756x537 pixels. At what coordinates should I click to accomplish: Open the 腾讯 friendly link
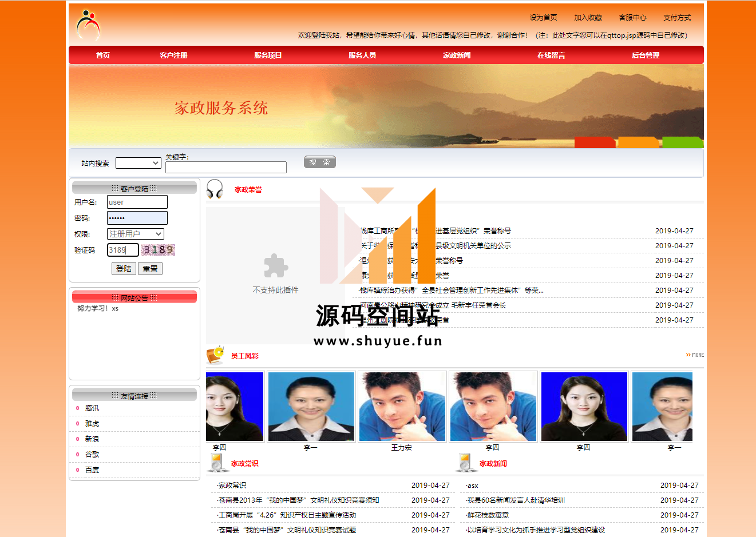92,408
